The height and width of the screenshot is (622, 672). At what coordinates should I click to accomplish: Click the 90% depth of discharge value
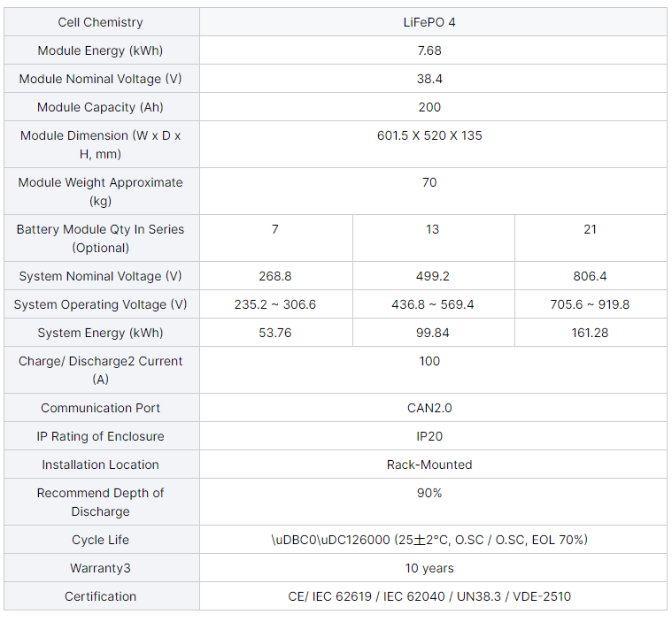pyautogui.click(x=429, y=493)
